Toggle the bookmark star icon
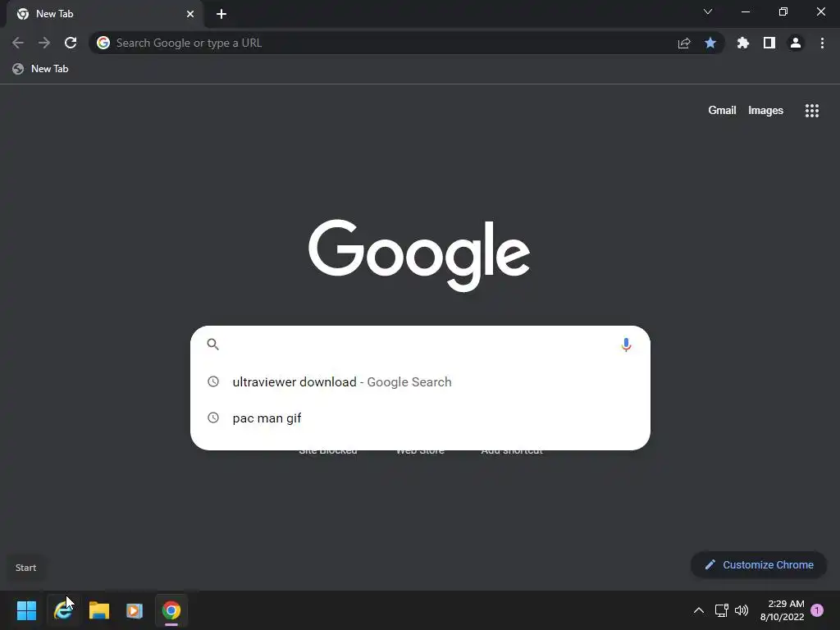 coord(710,43)
